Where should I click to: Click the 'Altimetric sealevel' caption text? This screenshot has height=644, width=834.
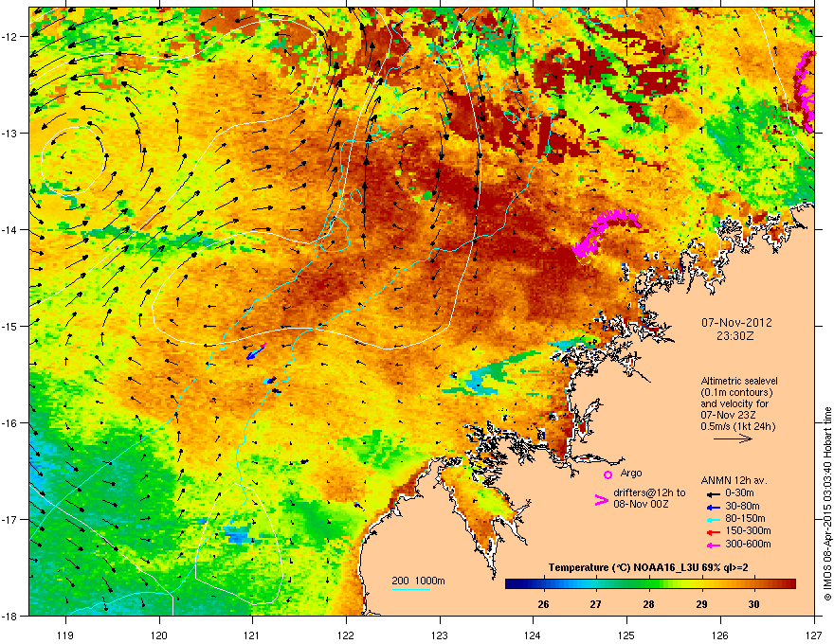point(739,381)
